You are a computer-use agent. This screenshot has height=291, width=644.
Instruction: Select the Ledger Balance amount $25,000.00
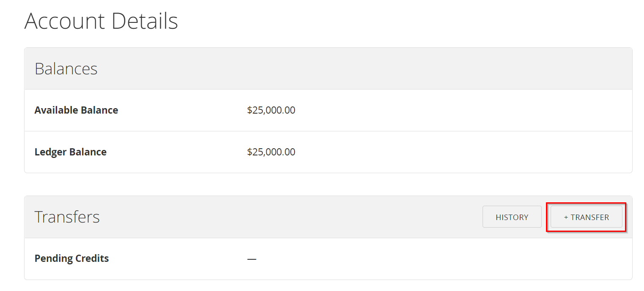(x=271, y=152)
